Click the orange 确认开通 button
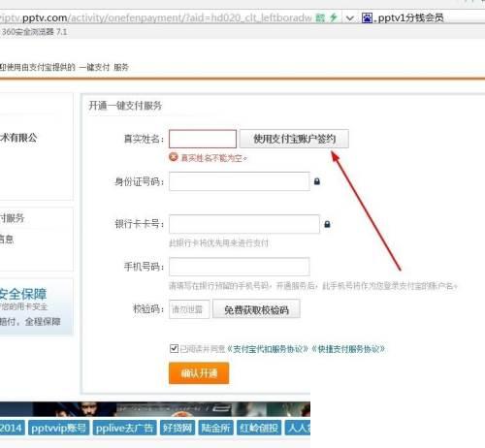The image size is (485, 448). 199,373
